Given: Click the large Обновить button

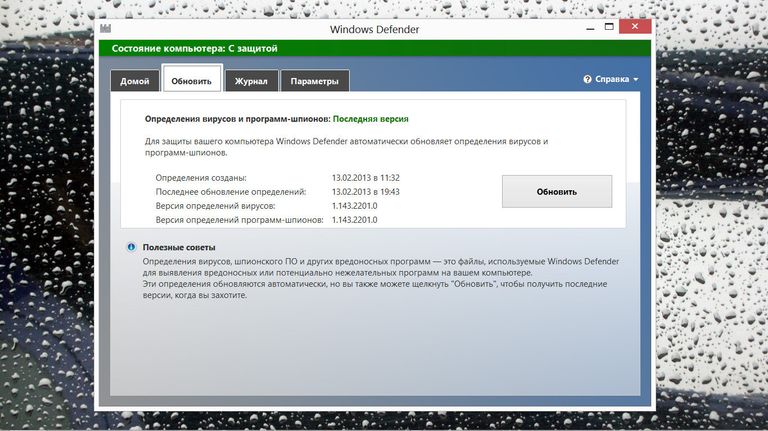Looking at the screenshot, I should coord(557,192).
